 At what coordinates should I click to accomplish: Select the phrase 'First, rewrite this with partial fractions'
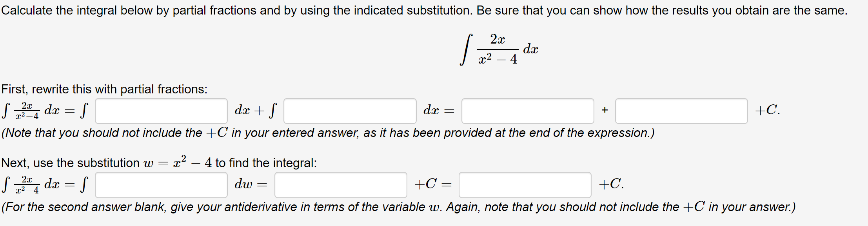pos(104,89)
